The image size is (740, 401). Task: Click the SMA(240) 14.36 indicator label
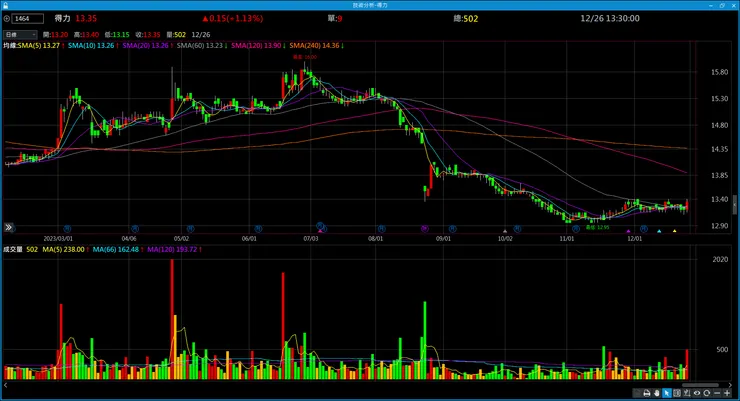tap(314, 45)
